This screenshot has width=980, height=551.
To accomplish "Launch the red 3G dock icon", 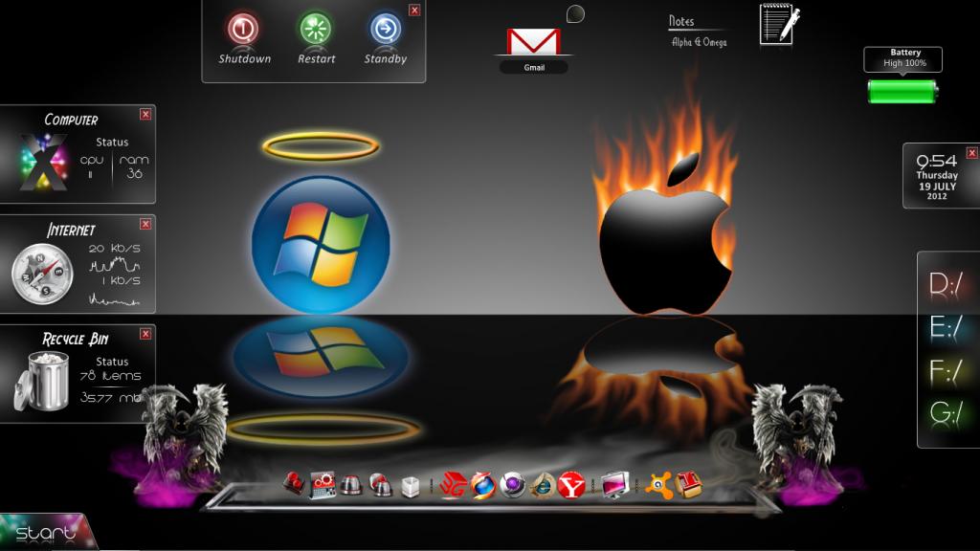I will (453, 485).
